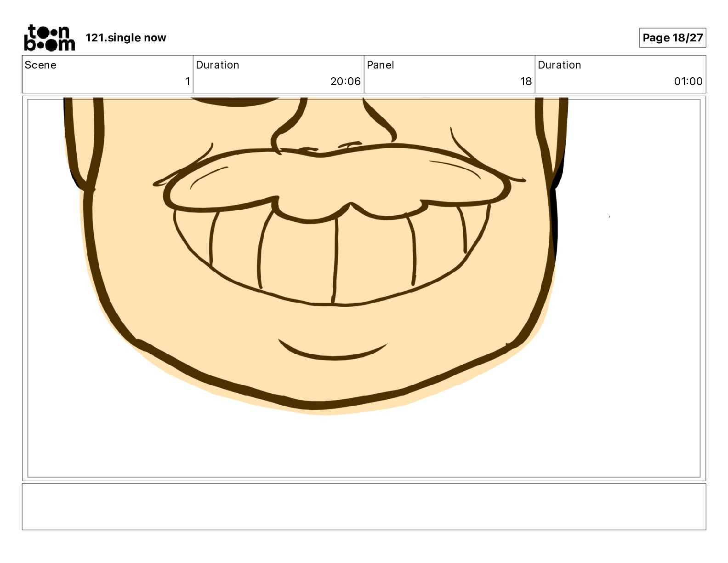Viewport: 728px width, 563px height.
Task: Select the scene number value 1
Action: [x=187, y=81]
